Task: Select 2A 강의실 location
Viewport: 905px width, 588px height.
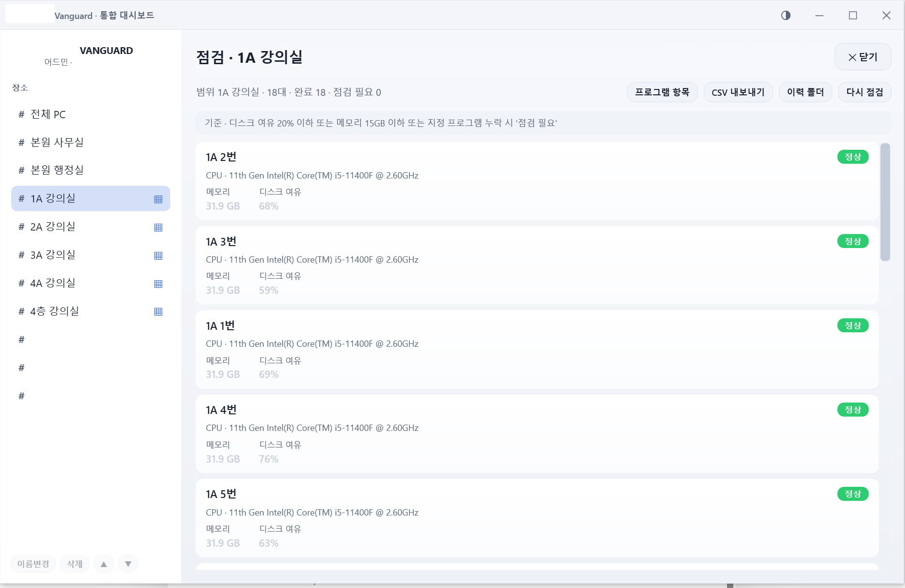Action: click(x=90, y=227)
